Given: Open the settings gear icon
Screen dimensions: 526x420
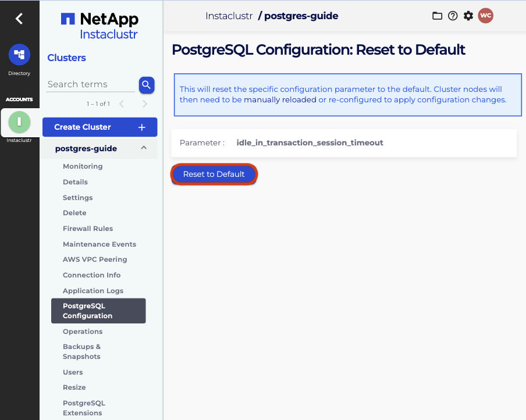Looking at the screenshot, I should [468, 16].
